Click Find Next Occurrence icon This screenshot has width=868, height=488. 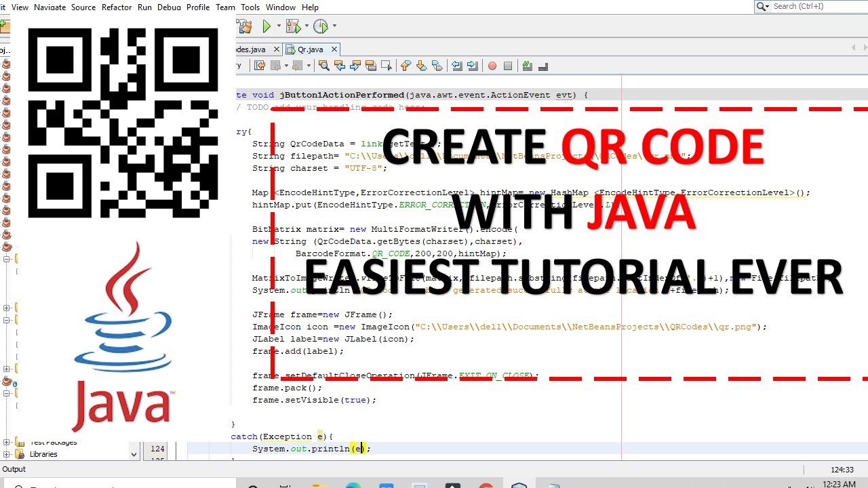click(355, 66)
